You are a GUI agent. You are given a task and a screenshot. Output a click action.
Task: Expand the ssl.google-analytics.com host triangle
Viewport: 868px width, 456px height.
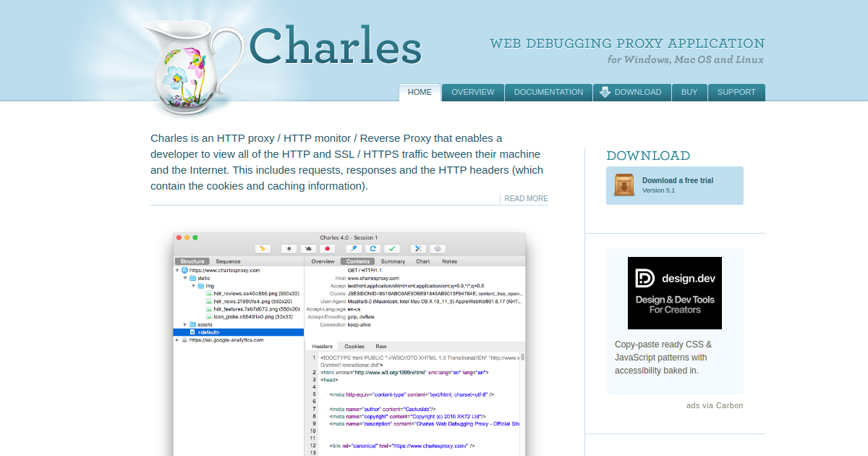click(x=177, y=339)
